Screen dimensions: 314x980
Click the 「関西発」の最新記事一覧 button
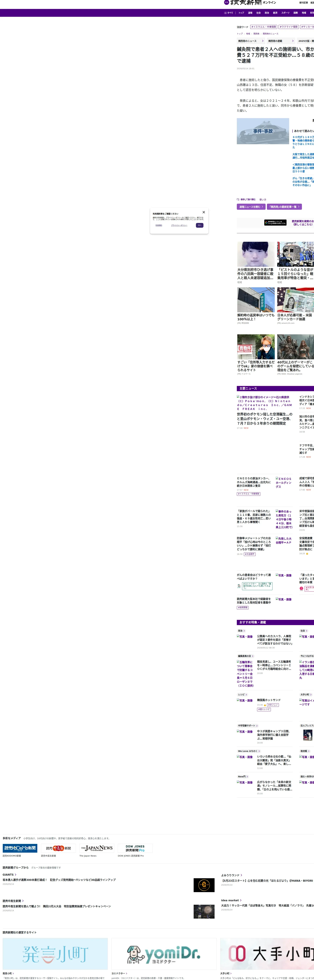[x=284, y=207]
